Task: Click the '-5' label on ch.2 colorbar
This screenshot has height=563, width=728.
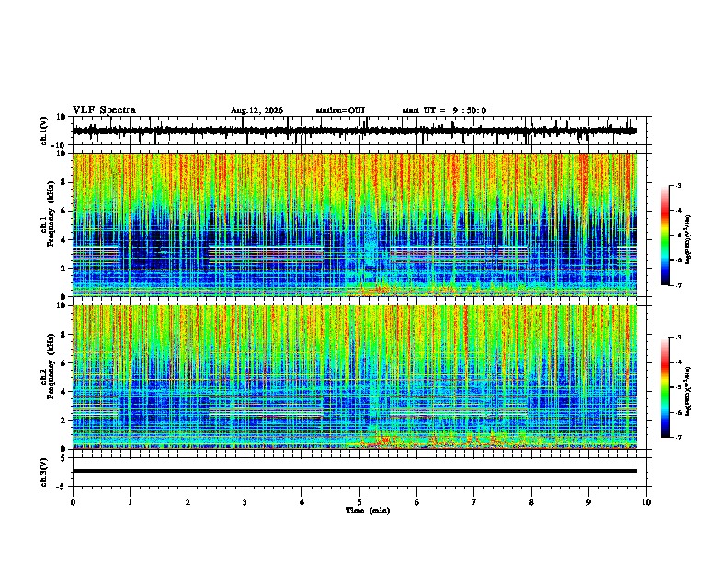Action: [x=677, y=387]
